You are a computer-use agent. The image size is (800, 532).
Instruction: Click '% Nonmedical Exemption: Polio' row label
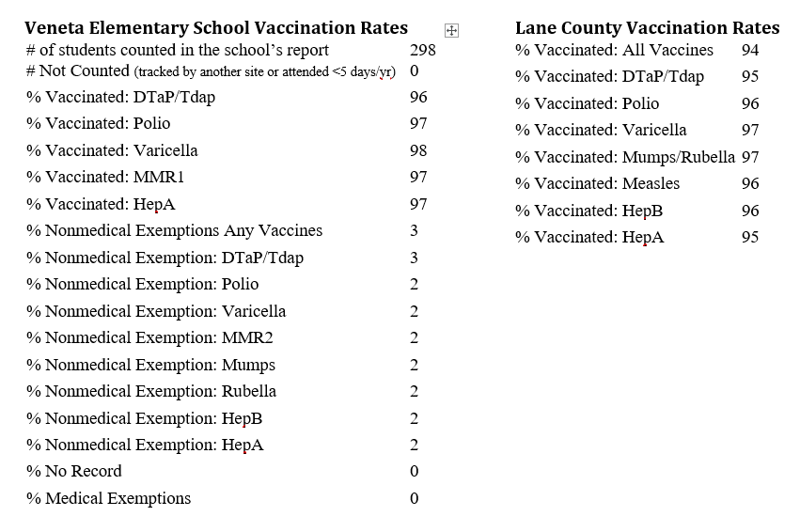tap(142, 284)
